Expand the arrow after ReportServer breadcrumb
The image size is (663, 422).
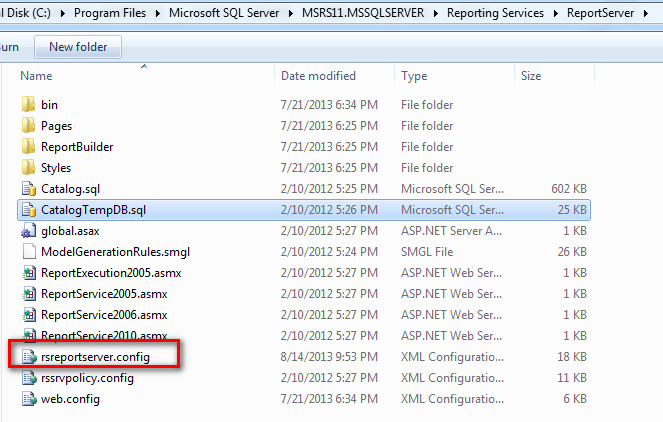(x=646, y=14)
